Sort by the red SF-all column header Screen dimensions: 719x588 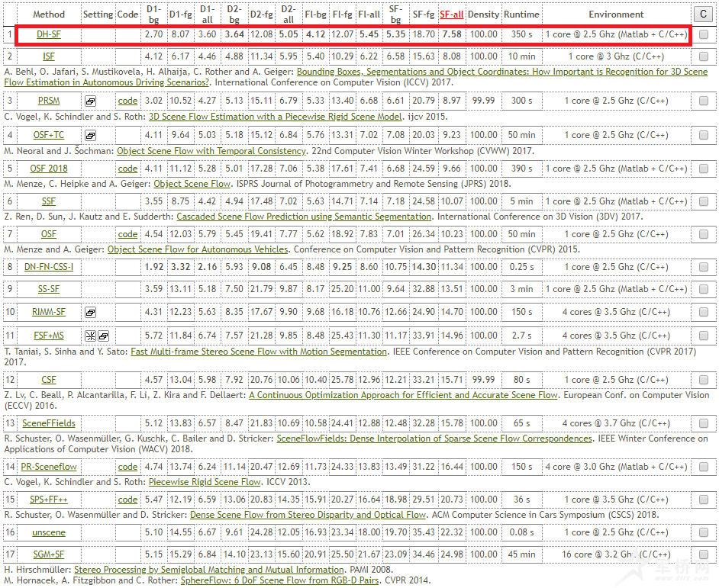[x=451, y=14]
